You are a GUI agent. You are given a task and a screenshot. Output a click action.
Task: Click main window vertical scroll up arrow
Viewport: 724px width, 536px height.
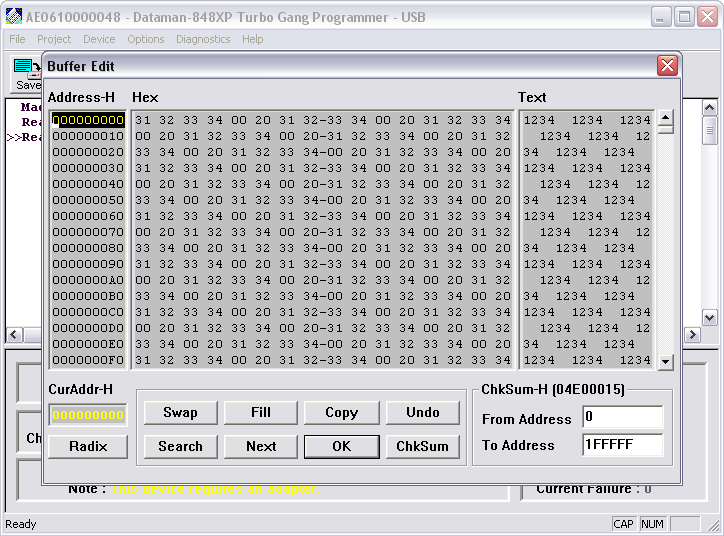(x=709, y=108)
